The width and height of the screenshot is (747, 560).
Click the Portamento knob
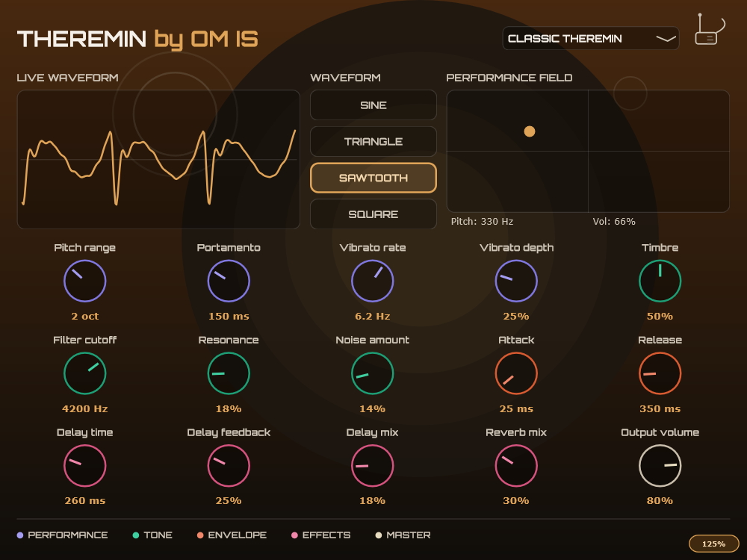(x=229, y=281)
